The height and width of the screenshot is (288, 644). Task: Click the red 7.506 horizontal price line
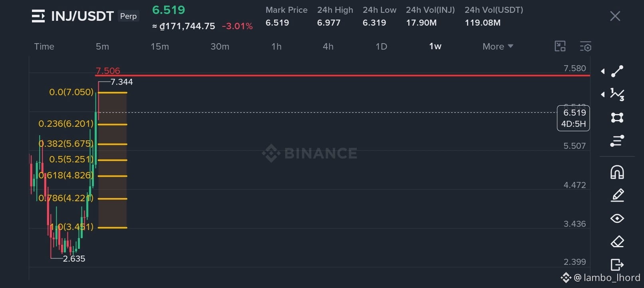tap(342, 75)
